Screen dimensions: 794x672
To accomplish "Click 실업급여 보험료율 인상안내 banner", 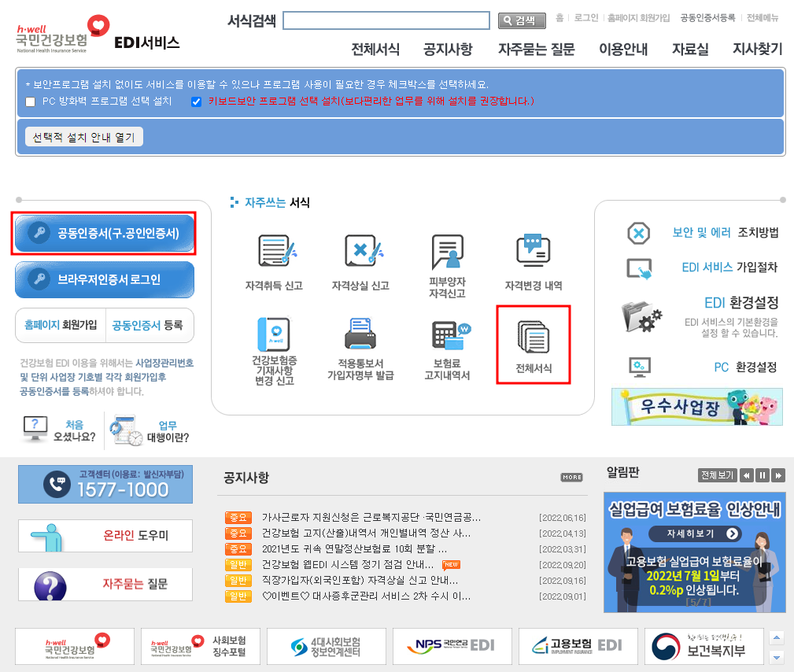I will click(694, 552).
